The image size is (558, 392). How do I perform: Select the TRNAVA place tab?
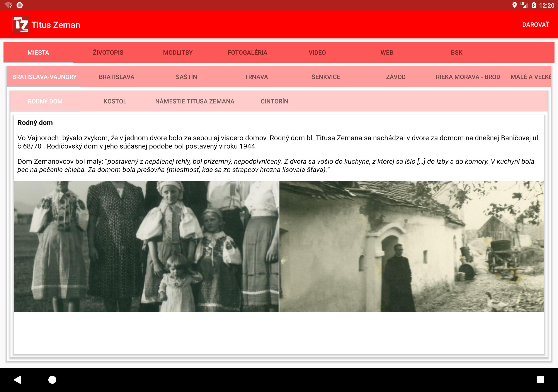click(256, 77)
